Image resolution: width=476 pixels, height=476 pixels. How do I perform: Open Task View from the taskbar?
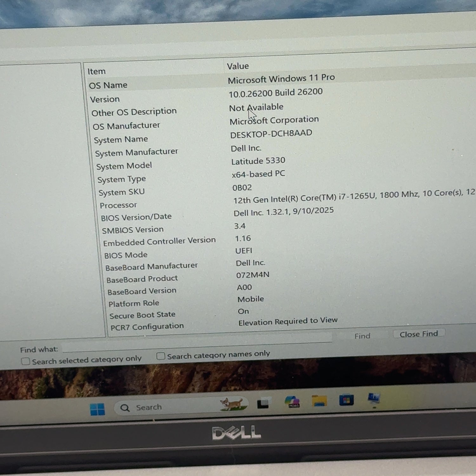[x=264, y=403]
